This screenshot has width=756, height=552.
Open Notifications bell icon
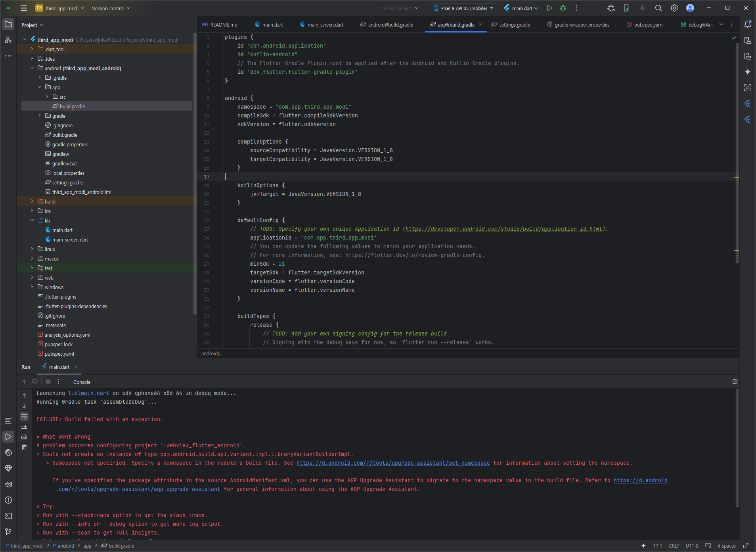(748, 24)
